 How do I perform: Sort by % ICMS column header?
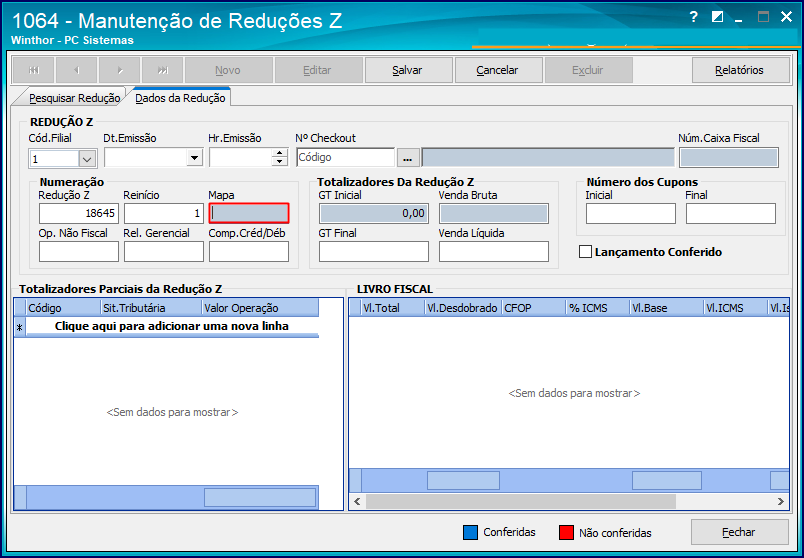pos(597,308)
